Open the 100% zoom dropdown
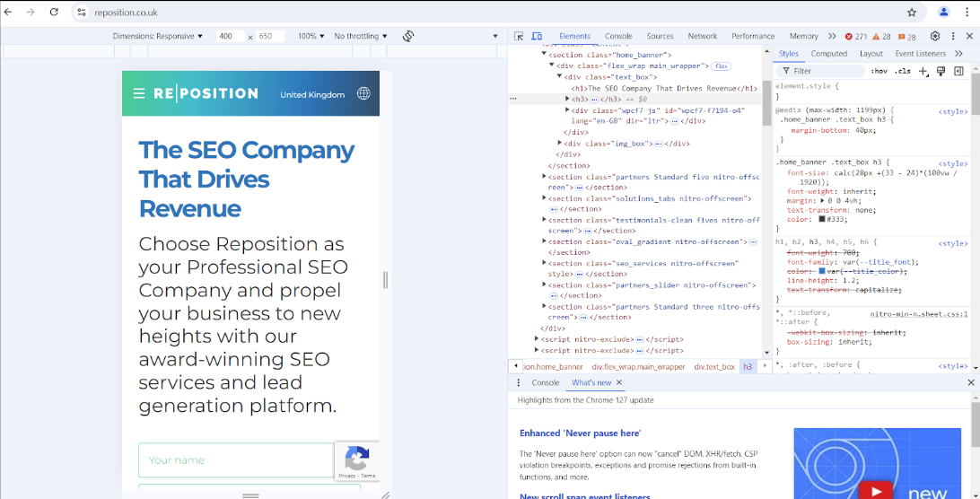This screenshot has width=980, height=499. pyautogui.click(x=311, y=36)
